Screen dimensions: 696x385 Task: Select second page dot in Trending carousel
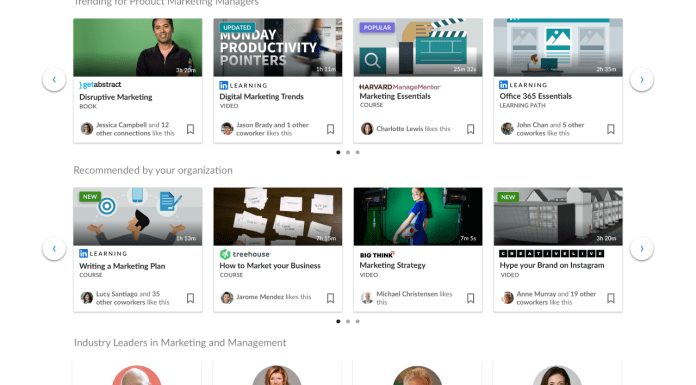point(348,152)
